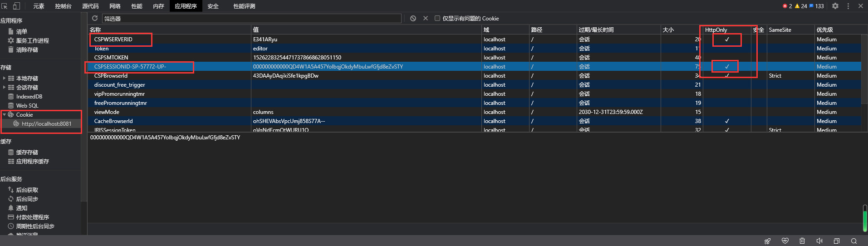Viewport: 868px width, 246px height.
Task: Enable 仅显示有问题的 Cookie checkbox
Action: (x=437, y=18)
